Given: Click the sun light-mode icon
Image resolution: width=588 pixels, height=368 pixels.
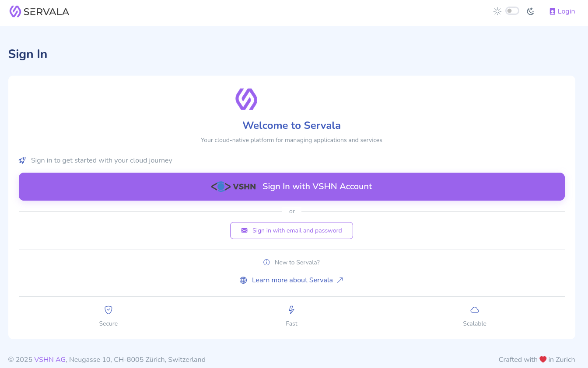Looking at the screenshot, I should 497,11.
